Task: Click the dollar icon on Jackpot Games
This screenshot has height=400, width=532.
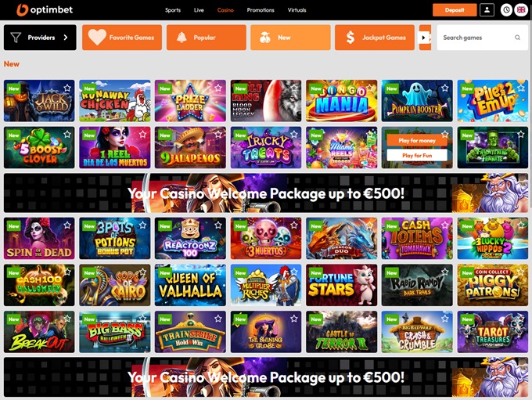Action: (x=350, y=38)
